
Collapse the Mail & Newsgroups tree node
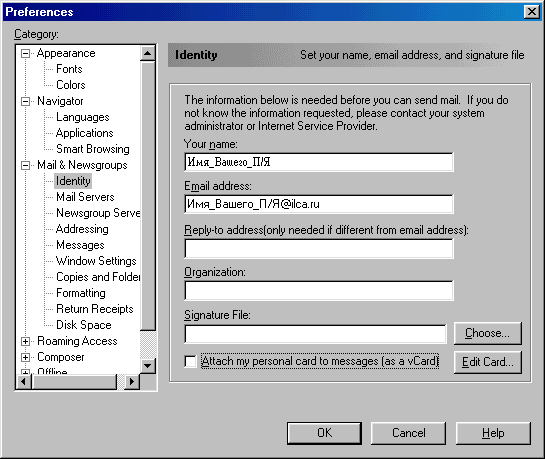coord(25,165)
